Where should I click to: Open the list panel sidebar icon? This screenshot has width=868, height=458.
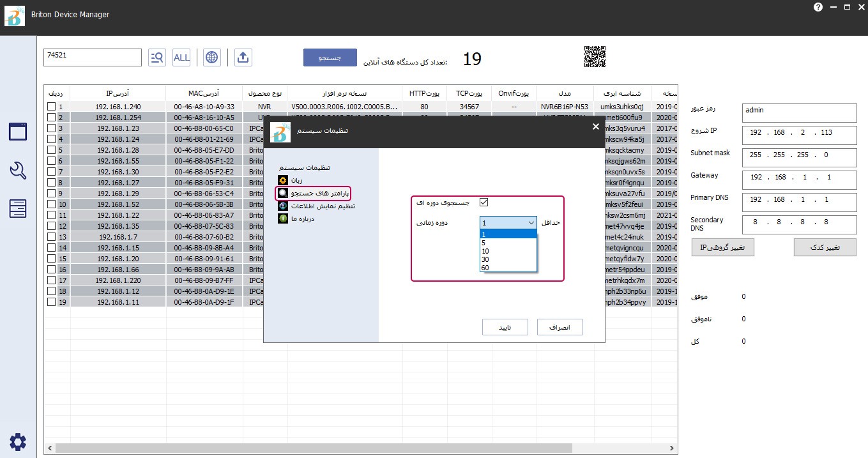(18, 209)
